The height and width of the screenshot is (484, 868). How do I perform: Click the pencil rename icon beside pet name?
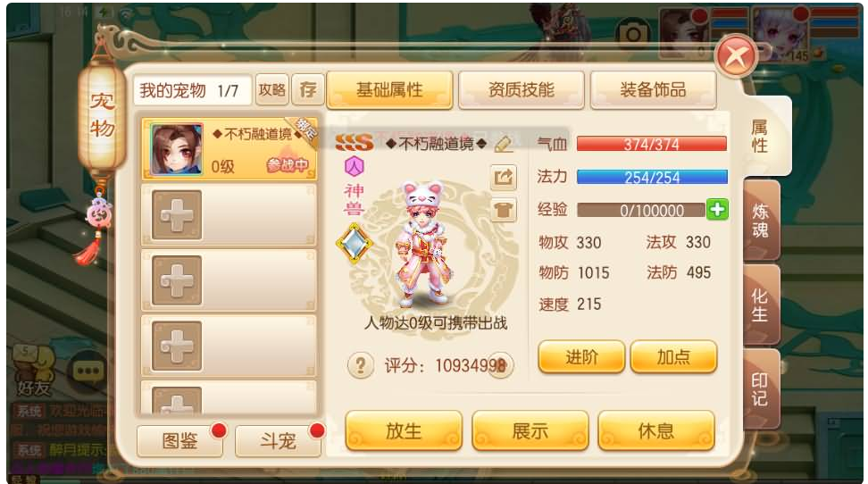pos(503,144)
